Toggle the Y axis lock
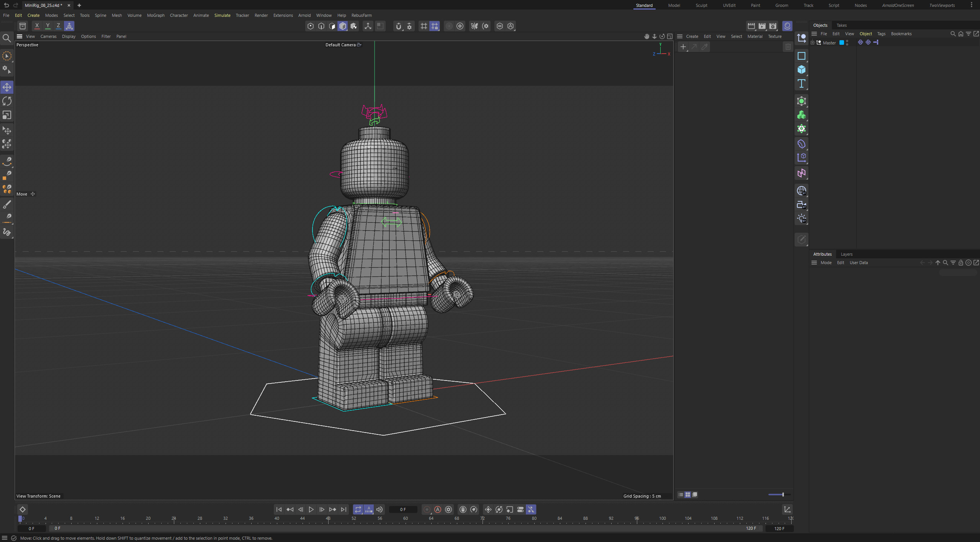 pos(48,26)
